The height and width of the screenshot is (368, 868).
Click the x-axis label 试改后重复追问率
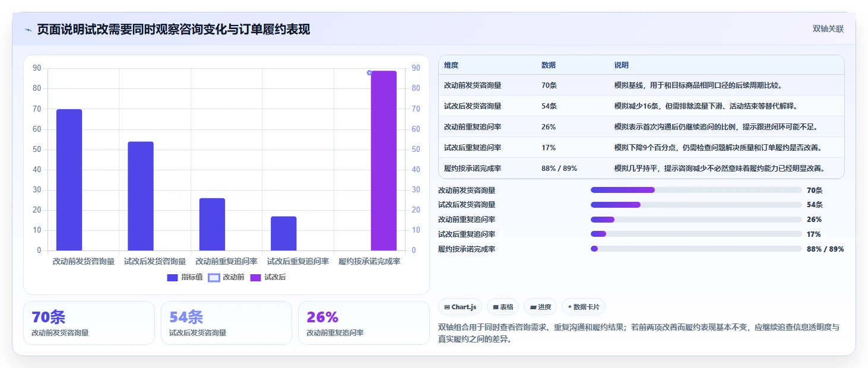(298, 261)
